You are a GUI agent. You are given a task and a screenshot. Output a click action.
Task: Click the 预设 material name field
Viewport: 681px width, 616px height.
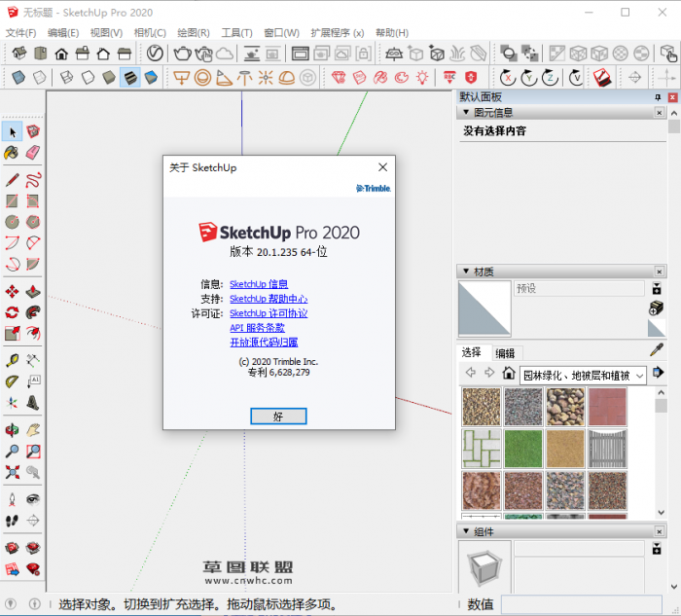(x=578, y=289)
